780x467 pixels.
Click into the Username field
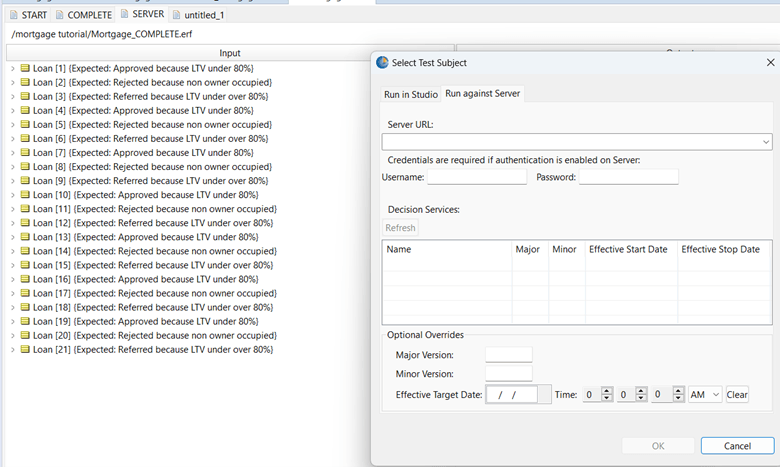(476, 177)
